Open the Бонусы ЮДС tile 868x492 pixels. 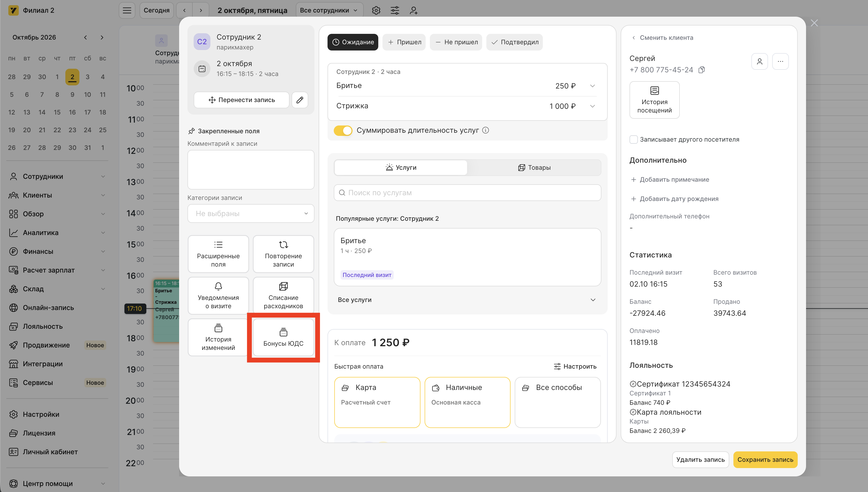(x=283, y=337)
